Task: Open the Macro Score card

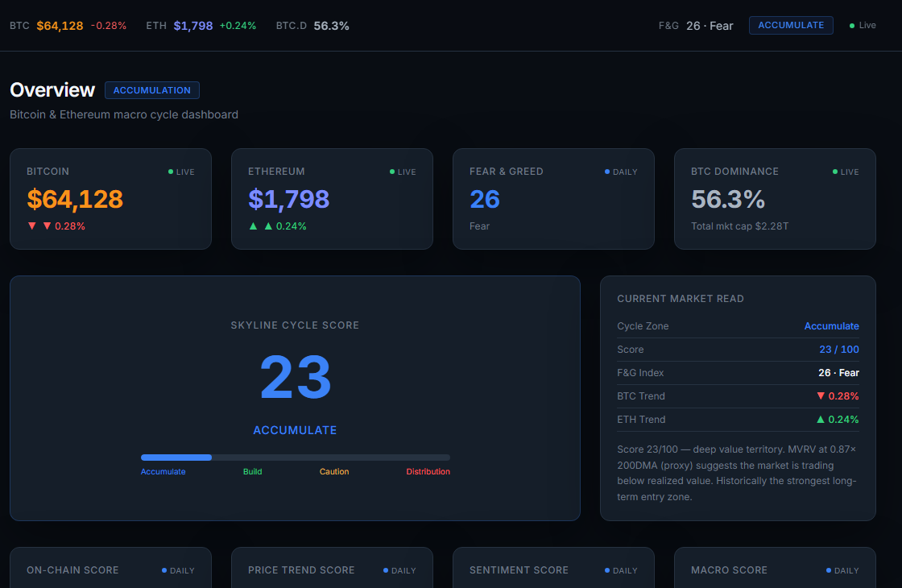Action: pyautogui.click(x=775, y=567)
